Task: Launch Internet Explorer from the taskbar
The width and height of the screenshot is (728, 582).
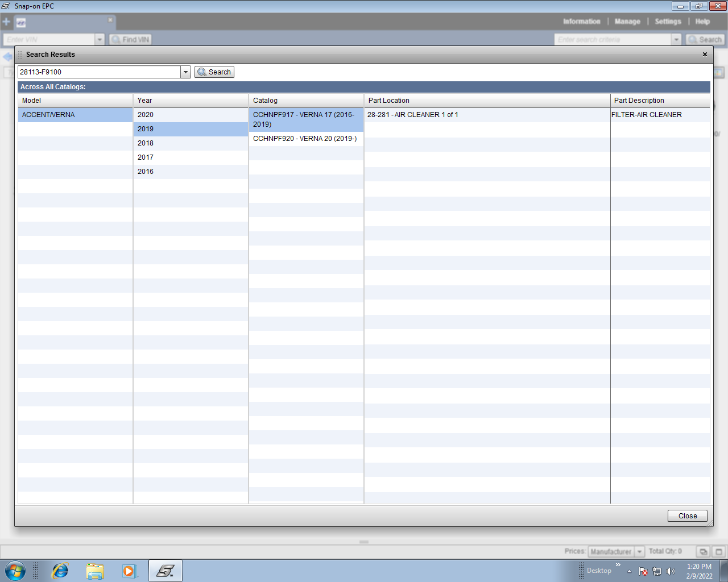Action: [60, 571]
